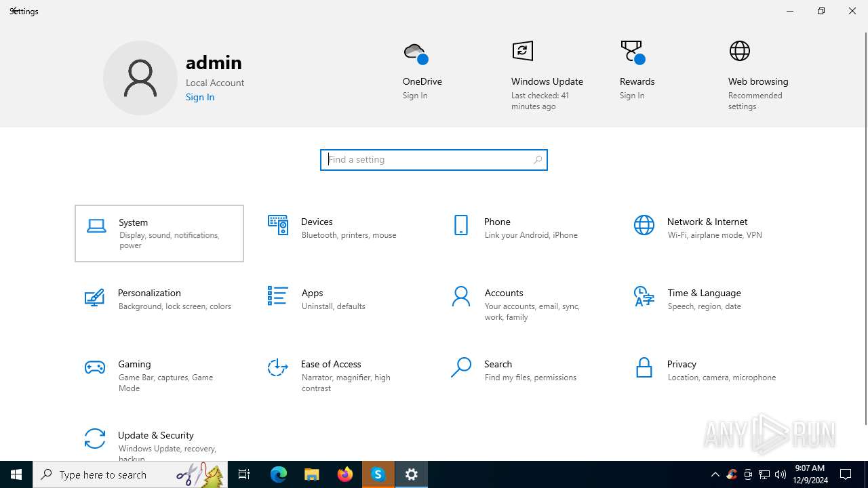The width and height of the screenshot is (868, 488).
Task: Click the Rewards medal icon
Action: pyautogui.click(x=633, y=52)
